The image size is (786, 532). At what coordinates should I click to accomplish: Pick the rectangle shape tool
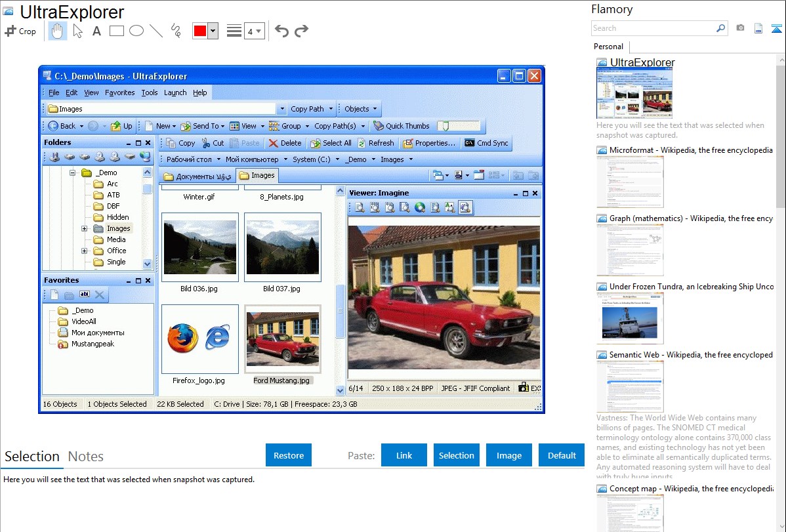coord(116,31)
